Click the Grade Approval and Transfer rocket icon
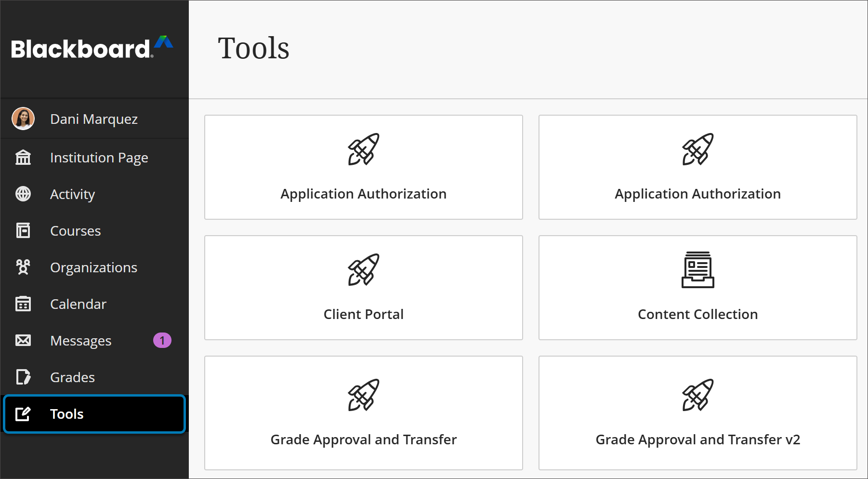Image resolution: width=868 pixels, height=479 pixels. coord(363,395)
